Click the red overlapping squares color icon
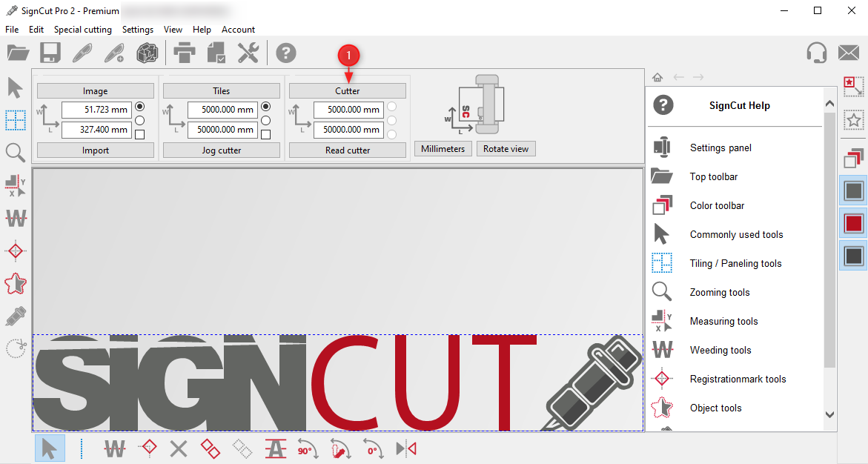 (x=854, y=159)
